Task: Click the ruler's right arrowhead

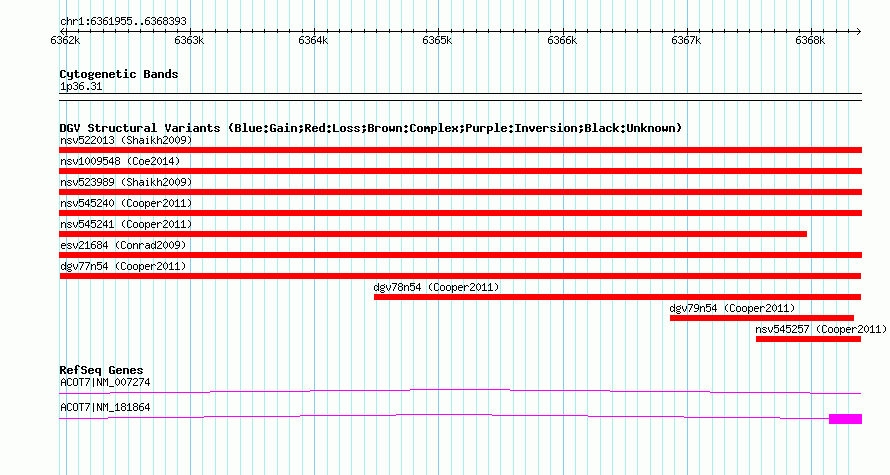Action: 859,32
